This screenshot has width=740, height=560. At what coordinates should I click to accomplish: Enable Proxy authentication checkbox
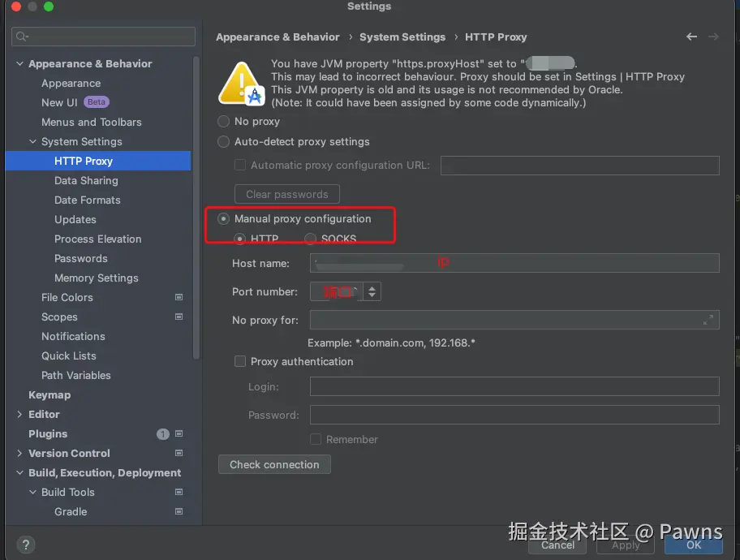pos(240,361)
